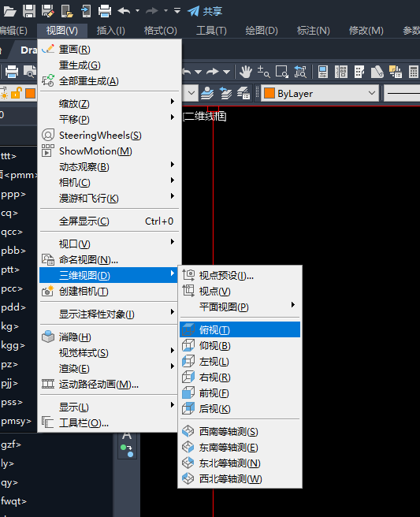This screenshot has width=420, height=517.
Task: Click the Plot printer icon in top toolbar
Action: click(x=105, y=11)
